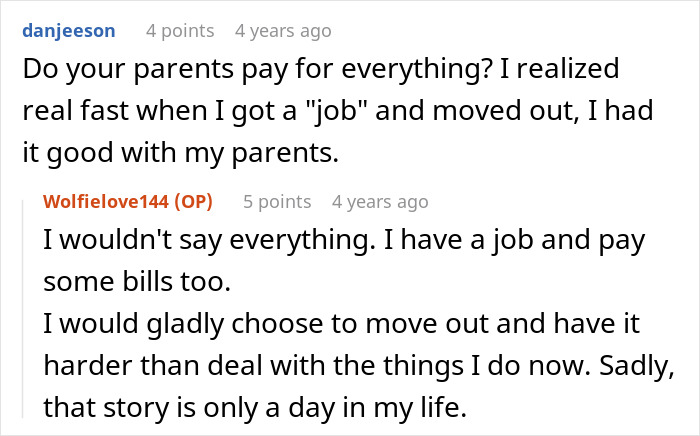Click the "4 points" score on danjeeson's comment

click(x=180, y=31)
